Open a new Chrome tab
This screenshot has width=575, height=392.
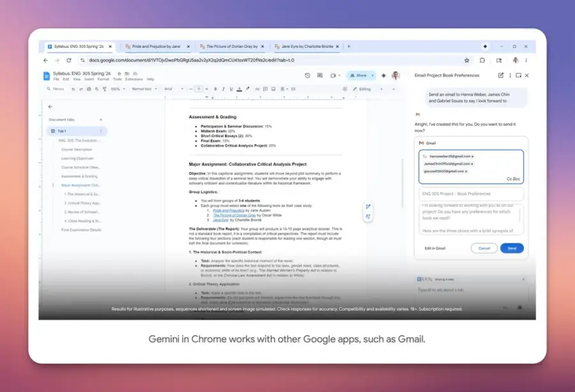click(349, 47)
